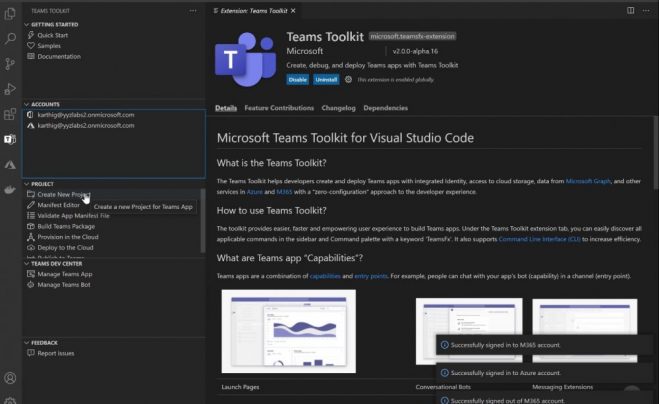Split the editor to the right

coord(630,11)
